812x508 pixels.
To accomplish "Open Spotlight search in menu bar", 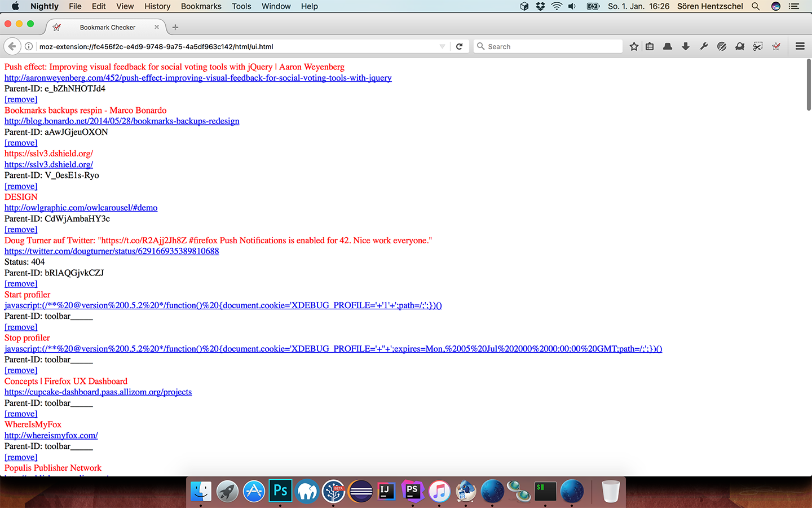I will click(x=756, y=6).
